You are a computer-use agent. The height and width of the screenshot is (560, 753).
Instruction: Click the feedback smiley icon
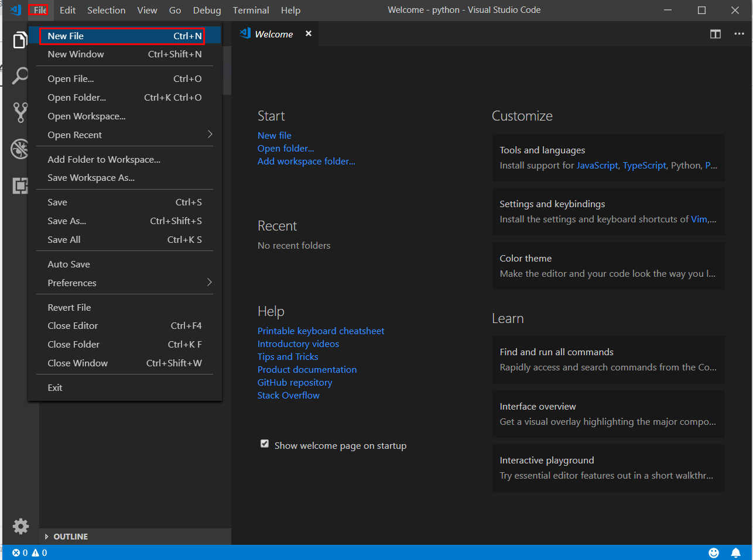[x=714, y=552]
